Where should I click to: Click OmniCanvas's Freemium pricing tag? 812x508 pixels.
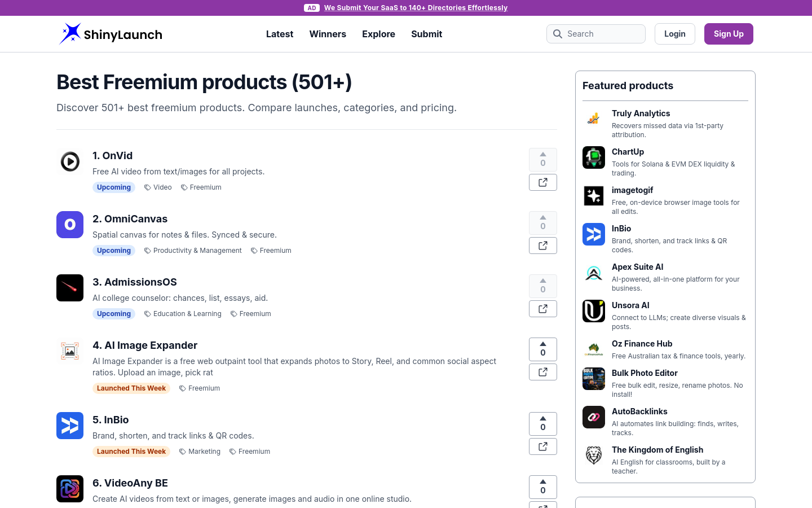[x=271, y=251]
